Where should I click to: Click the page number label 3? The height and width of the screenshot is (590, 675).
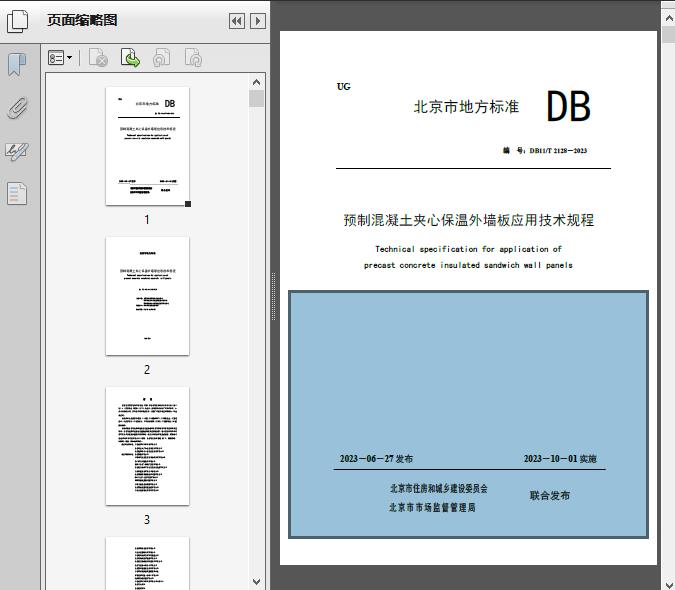(147, 520)
